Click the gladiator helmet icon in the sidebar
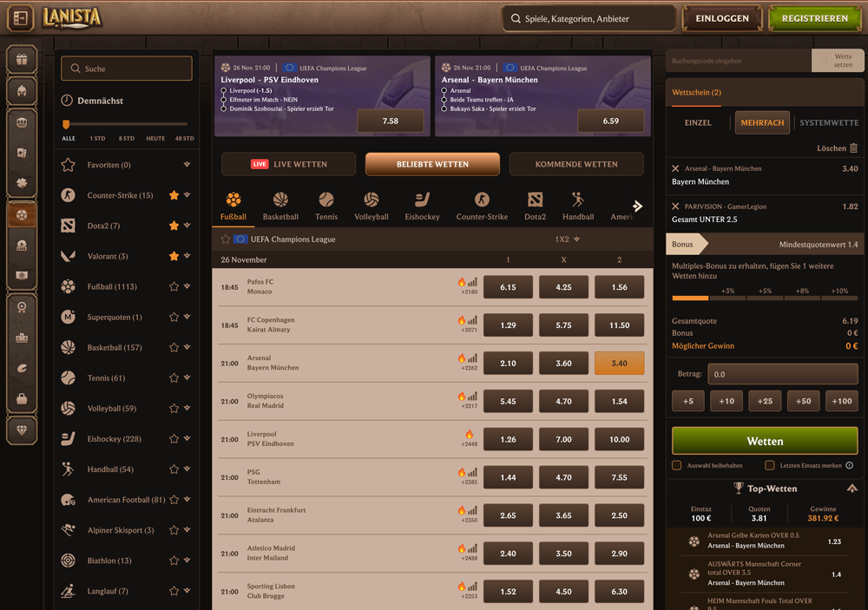The width and height of the screenshot is (868, 610). click(21, 89)
